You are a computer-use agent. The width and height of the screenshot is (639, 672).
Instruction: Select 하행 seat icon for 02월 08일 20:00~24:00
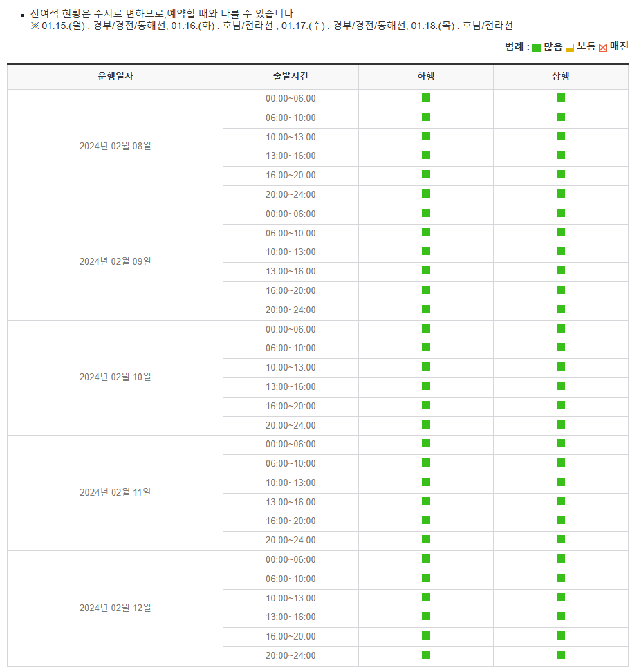click(x=426, y=194)
